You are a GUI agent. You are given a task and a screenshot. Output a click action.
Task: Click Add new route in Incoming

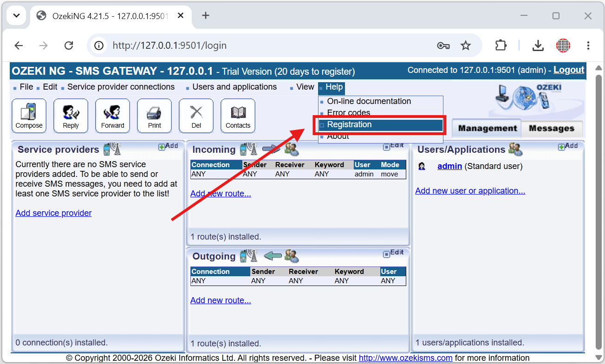(x=221, y=194)
